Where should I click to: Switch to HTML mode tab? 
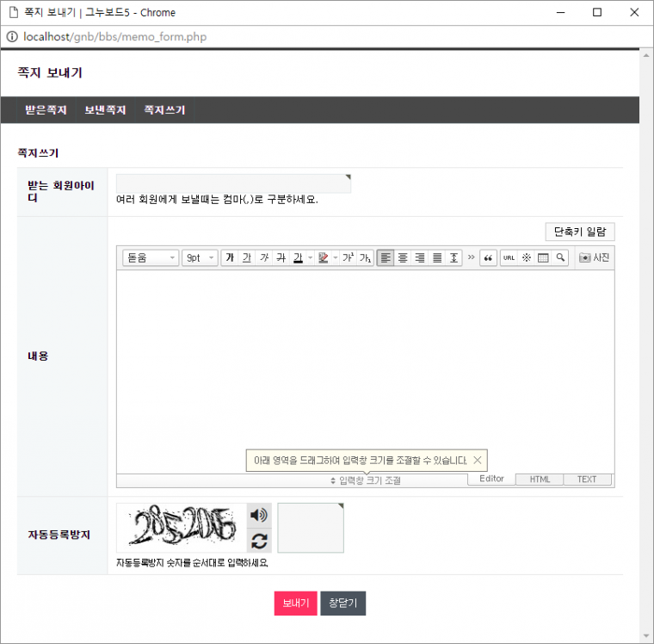pos(540,480)
